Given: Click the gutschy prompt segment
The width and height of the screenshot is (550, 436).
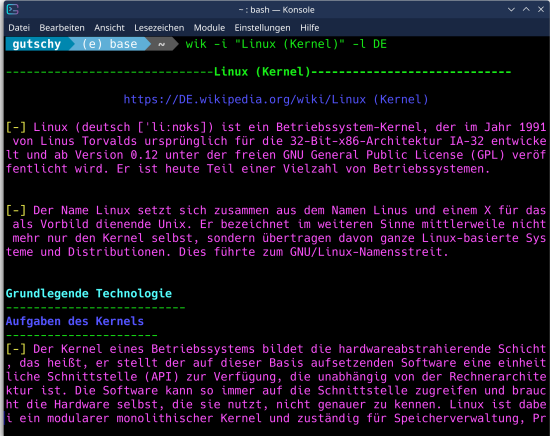Looking at the screenshot, I should tap(37, 44).
